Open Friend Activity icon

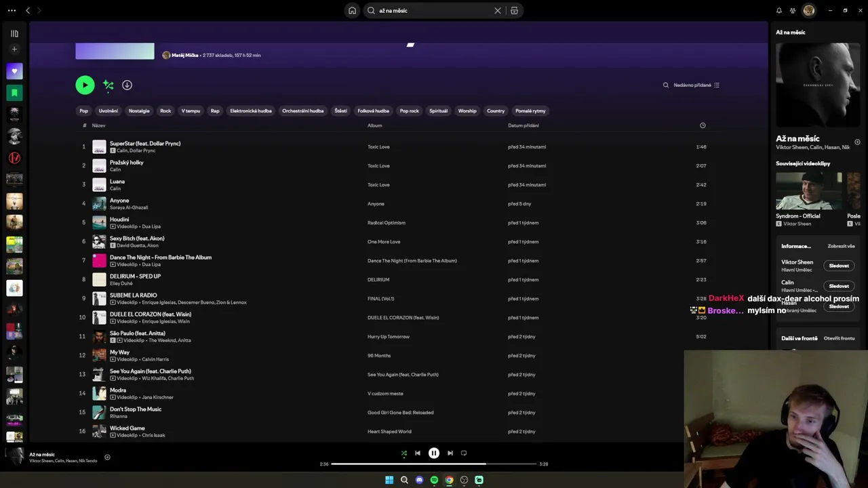[x=793, y=10]
